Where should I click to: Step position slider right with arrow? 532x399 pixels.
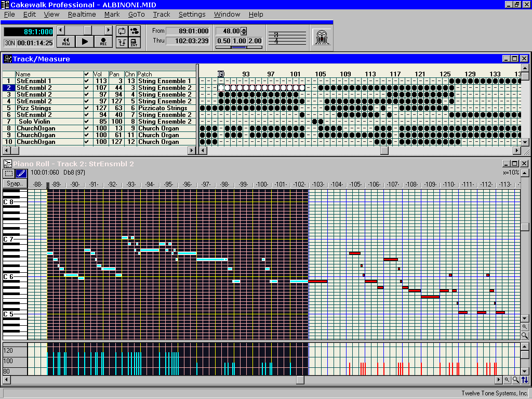[x=108, y=30]
